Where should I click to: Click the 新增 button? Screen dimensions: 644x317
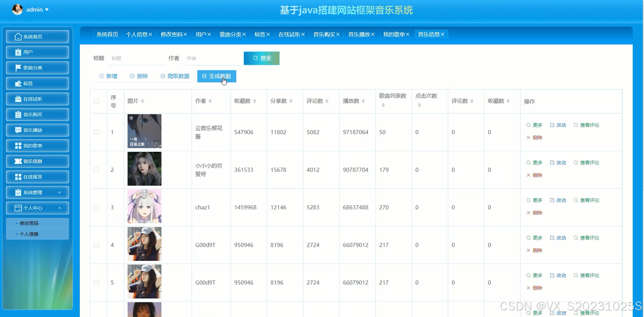click(108, 76)
